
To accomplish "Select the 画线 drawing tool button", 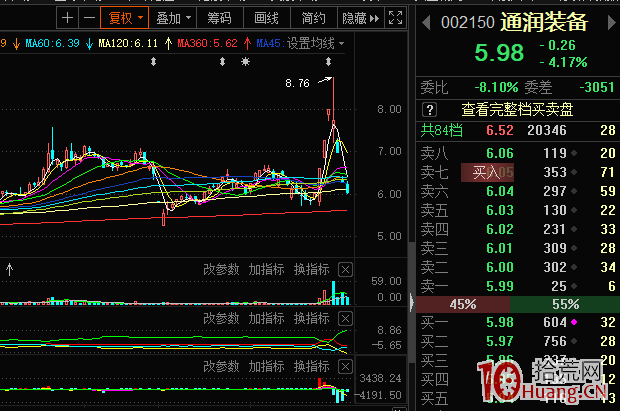I will (x=266, y=17).
